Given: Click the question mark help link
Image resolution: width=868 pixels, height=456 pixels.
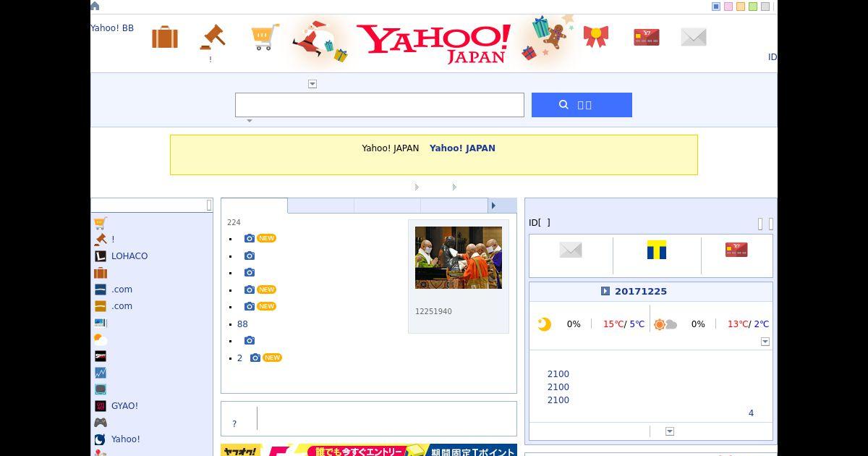Looking at the screenshot, I should click(x=234, y=424).
